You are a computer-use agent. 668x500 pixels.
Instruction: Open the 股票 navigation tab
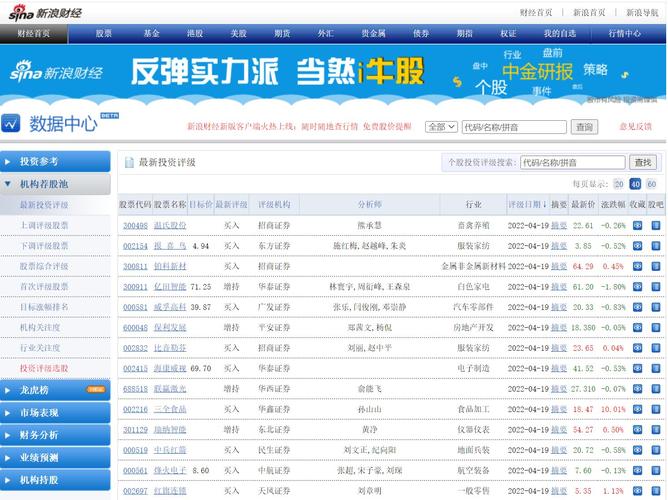104,34
